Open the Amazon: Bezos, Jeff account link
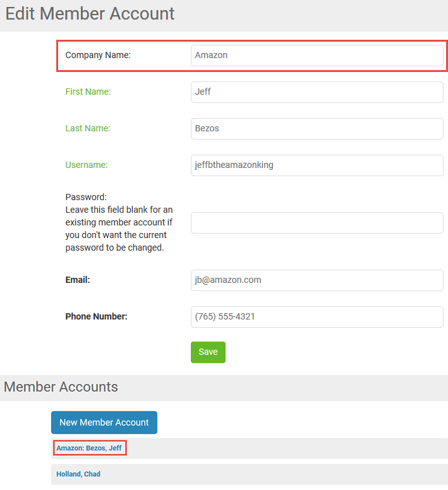 (89, 448)
